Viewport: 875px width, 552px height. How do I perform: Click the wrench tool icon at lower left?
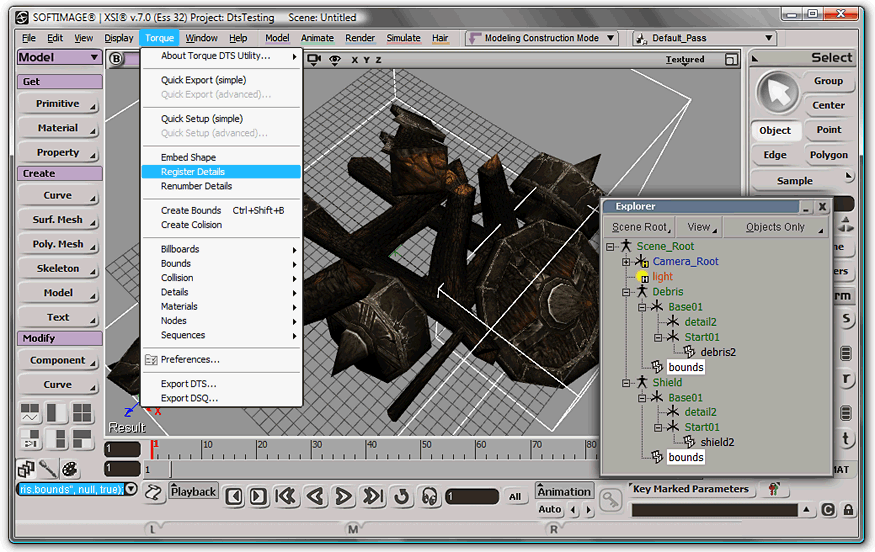[x=48, y=469]
